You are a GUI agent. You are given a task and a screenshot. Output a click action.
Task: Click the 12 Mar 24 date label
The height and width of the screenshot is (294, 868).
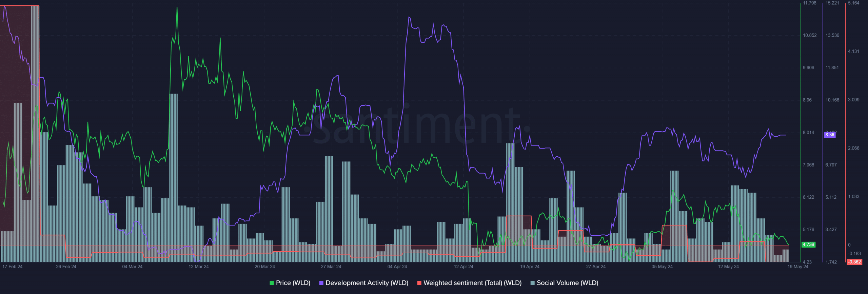(199, 267)
